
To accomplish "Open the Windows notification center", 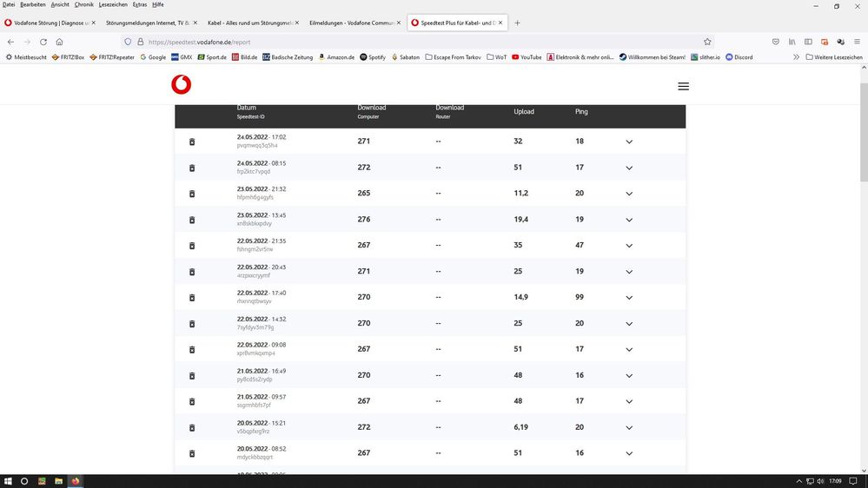I will point(853,481).
